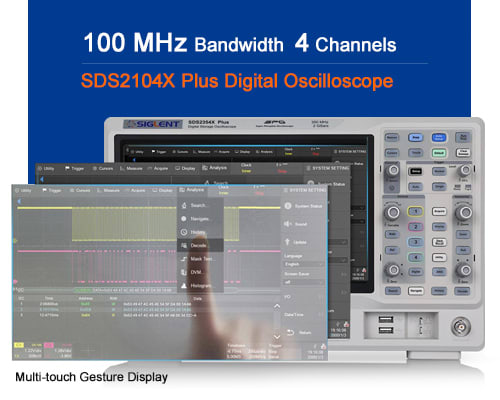Open Display menu in the middle window
This screenshot has height=400, width=500.
pyautogui.click(x=185, y=169)
